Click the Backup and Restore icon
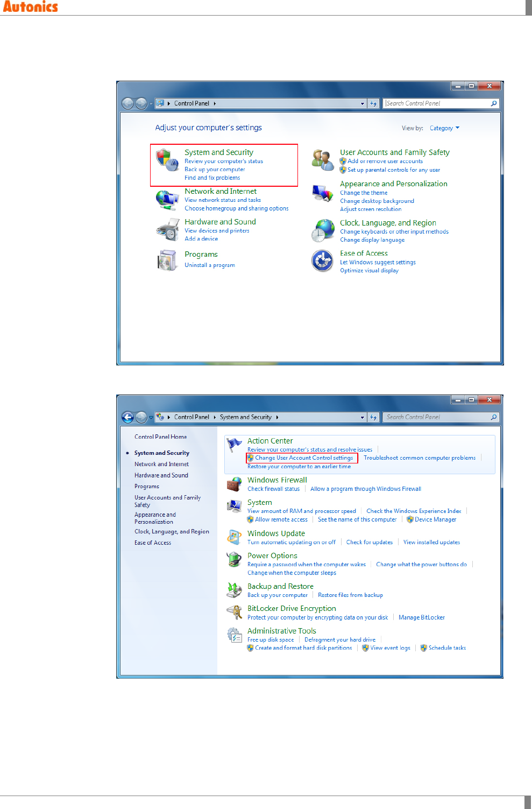The width and height of the screenshot is (532, 809). [x=234, y=590]
